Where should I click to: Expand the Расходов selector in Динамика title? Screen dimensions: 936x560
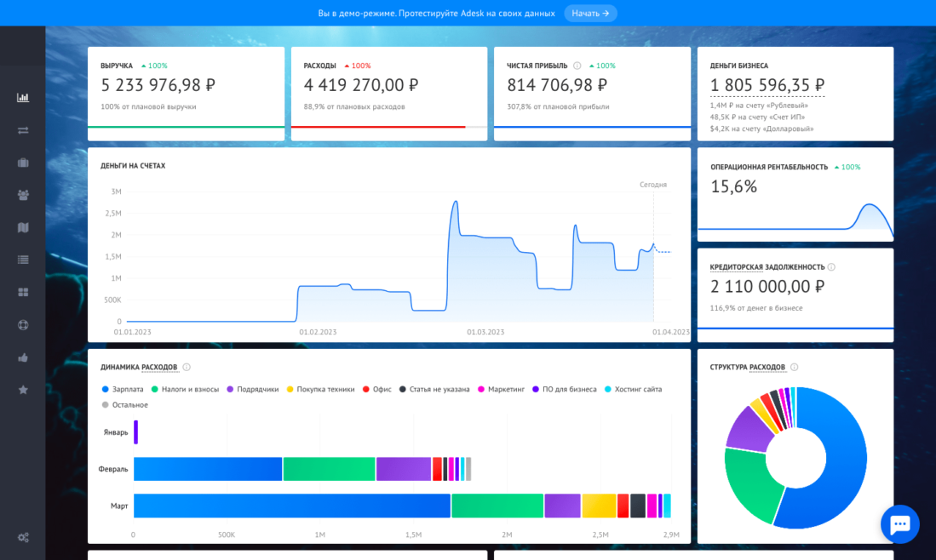click(159, 368)
